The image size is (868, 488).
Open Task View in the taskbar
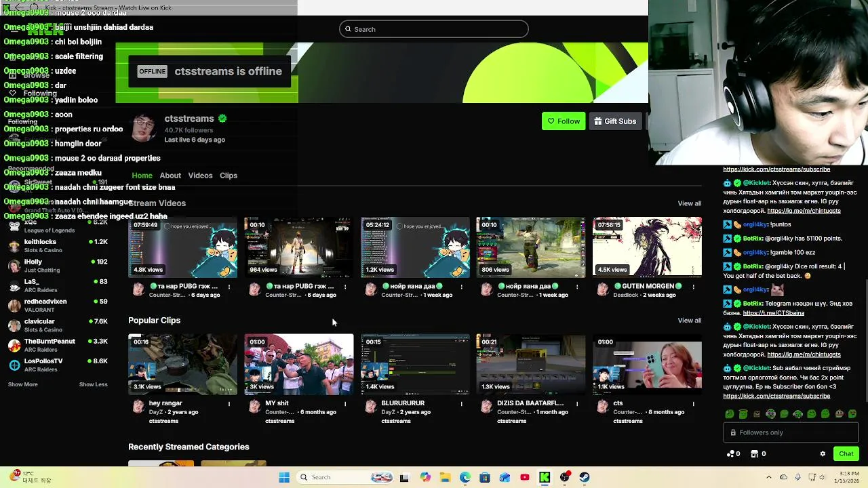click(x=405, y=478)
